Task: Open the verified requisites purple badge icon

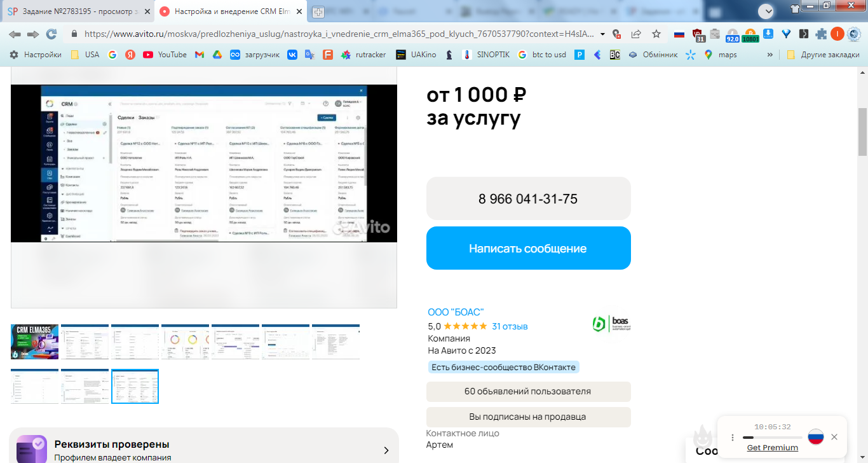Action: coord(31,449)
